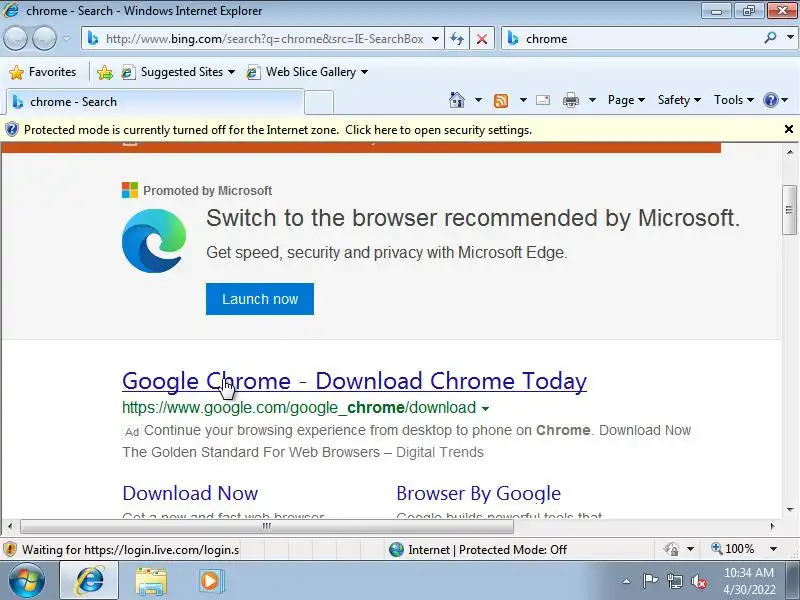Screen dimensions: 800x600
Task: Click the Microsoft Edge logo
Action: pos(154,241)
